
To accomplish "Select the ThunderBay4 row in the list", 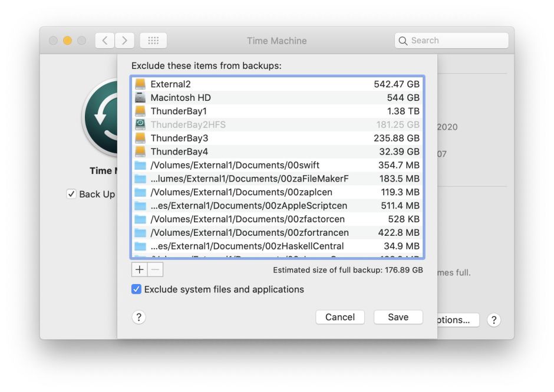I will click(277, 151).
